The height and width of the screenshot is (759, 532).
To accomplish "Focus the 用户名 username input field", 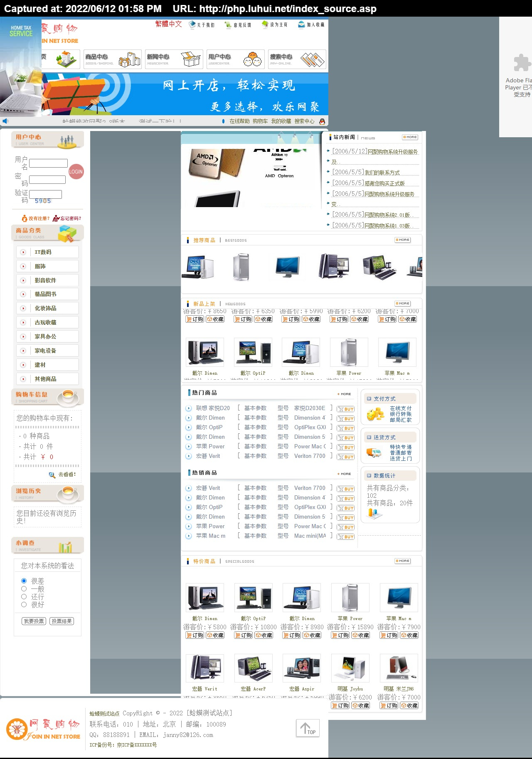I will point(48,163).
